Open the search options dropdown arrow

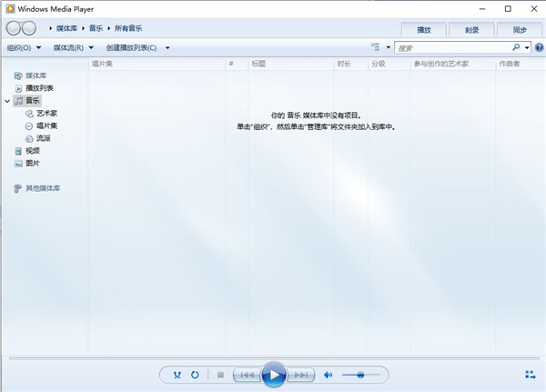tap(527, 47)
